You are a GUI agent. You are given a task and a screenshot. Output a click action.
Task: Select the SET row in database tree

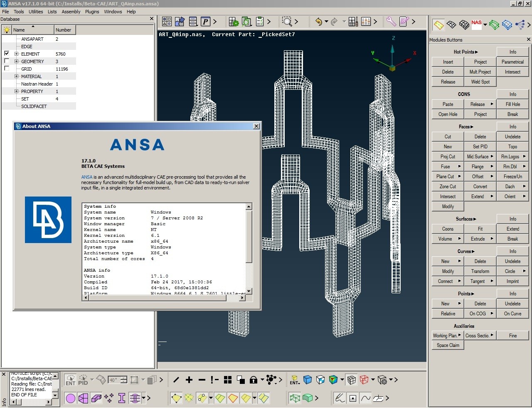(39, 99)
